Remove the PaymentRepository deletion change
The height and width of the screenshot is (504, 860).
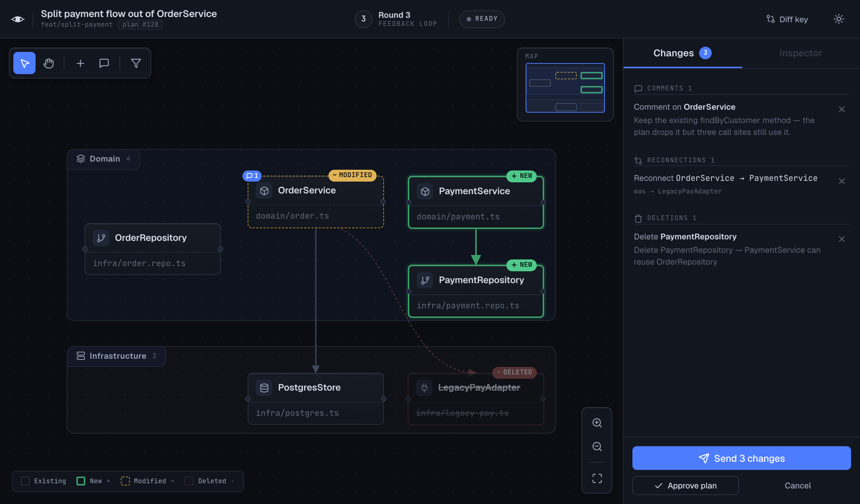842,239
